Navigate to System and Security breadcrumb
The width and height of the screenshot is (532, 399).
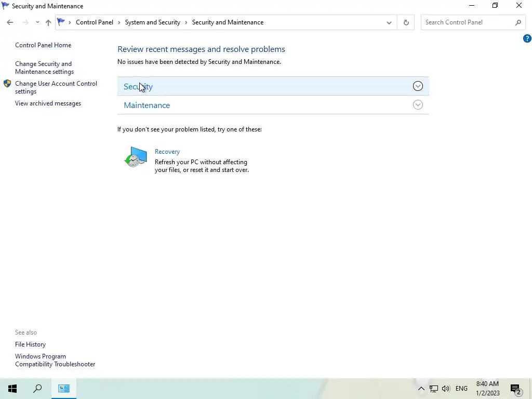(x=153, y=22)
